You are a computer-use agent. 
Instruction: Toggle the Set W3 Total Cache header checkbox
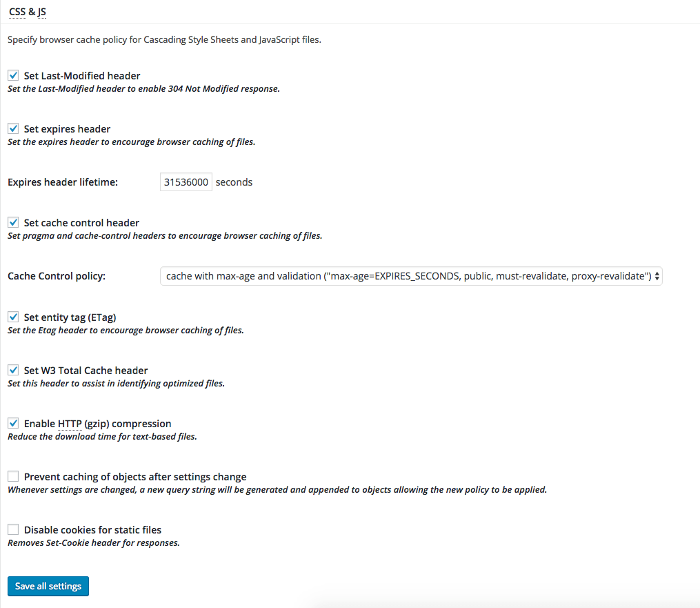[x=13, y=371]
